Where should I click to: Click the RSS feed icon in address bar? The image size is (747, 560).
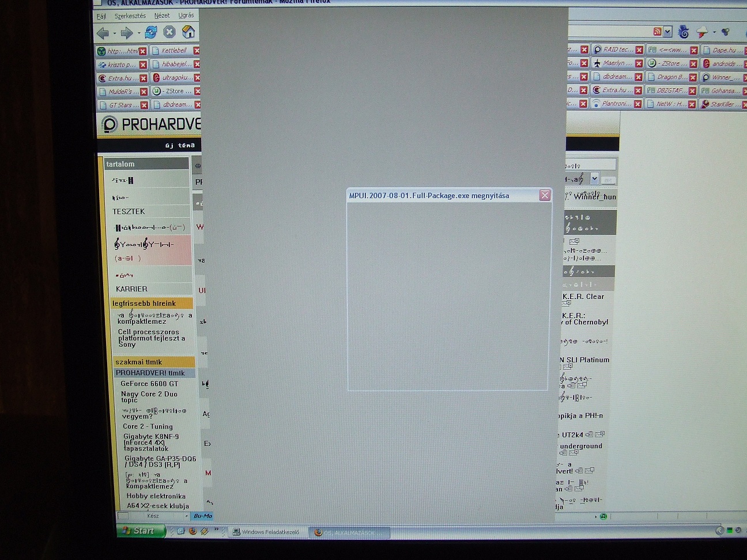pyautogui.click(x=657, y=32)
